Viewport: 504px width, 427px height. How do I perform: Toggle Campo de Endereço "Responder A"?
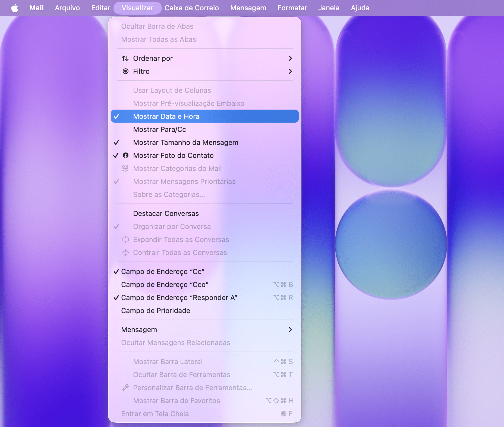tap(205, 298)
